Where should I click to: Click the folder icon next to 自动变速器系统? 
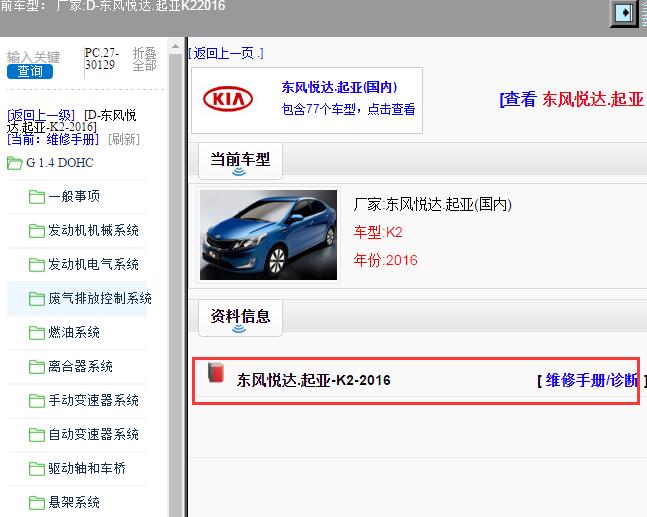click(37, 434)
